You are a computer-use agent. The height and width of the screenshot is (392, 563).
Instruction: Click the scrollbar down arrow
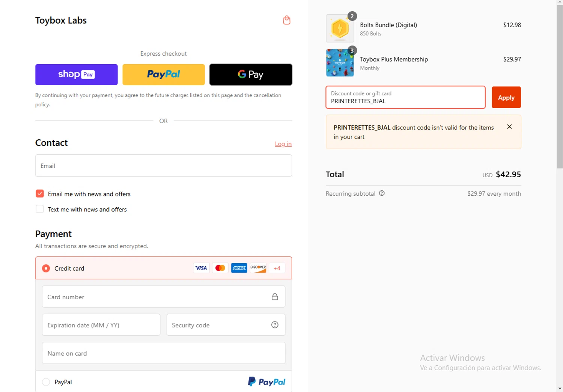point(560,389)
